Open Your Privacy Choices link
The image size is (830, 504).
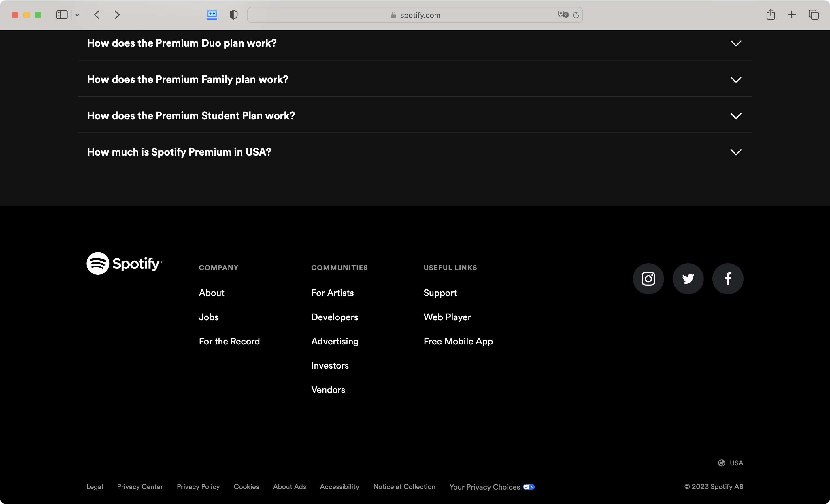[492, 487]
